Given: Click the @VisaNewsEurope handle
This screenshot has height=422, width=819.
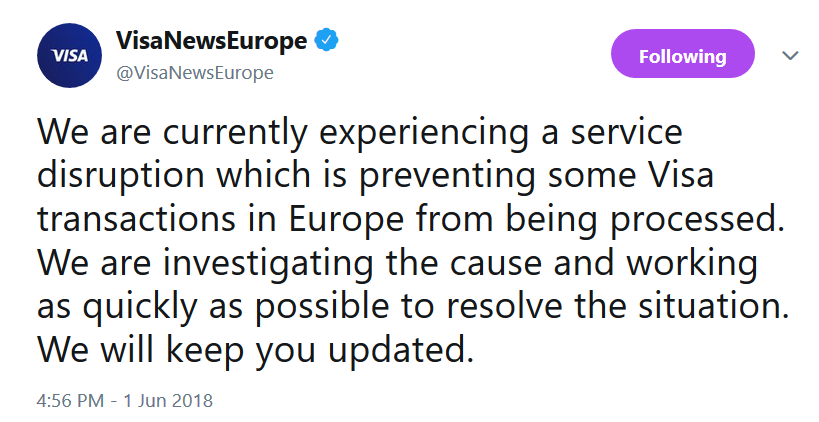Looking at the screenshot, I should 195,73.
